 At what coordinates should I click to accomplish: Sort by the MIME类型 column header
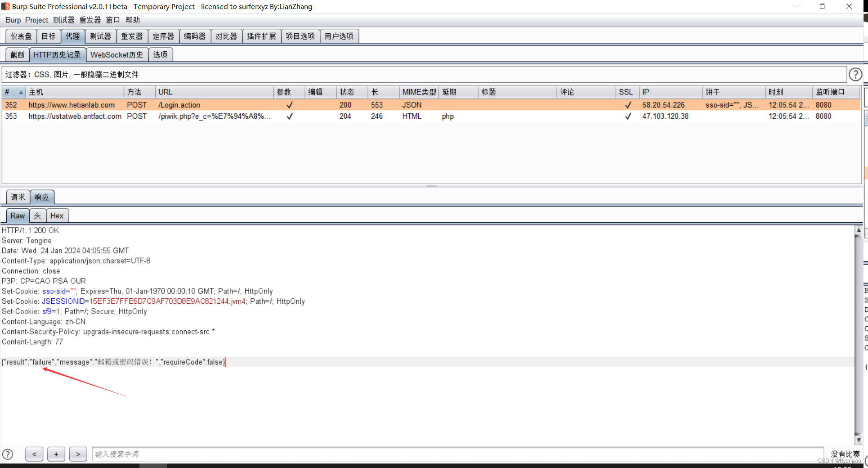click(x=419, y=92)
